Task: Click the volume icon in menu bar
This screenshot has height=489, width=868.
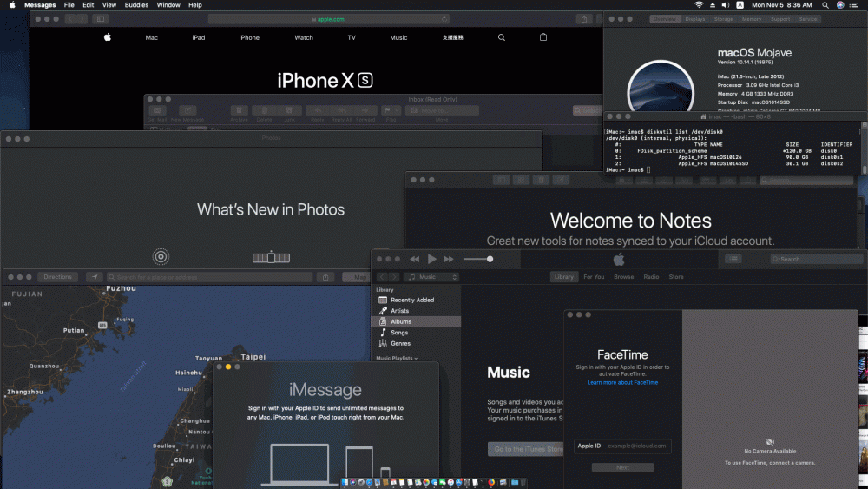Action: pos(725,5)
